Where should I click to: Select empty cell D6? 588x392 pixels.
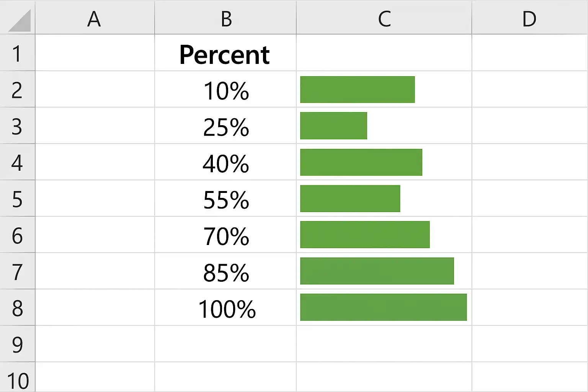coord(530,235)
